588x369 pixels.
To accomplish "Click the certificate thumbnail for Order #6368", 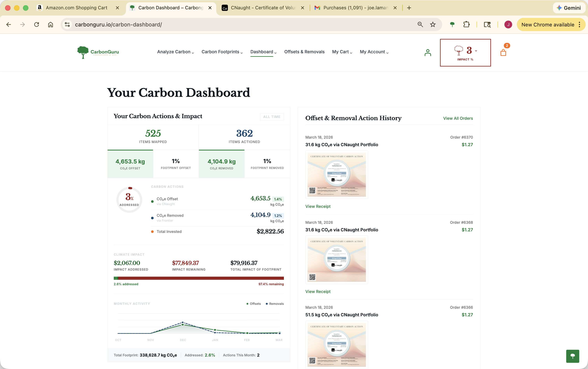I will pos(336,259).
